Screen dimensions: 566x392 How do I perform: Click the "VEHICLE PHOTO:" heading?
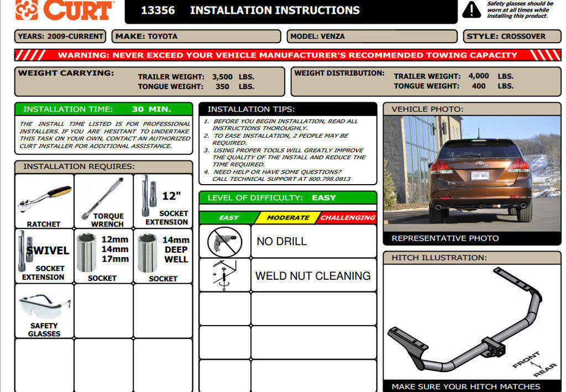point(427,109)
